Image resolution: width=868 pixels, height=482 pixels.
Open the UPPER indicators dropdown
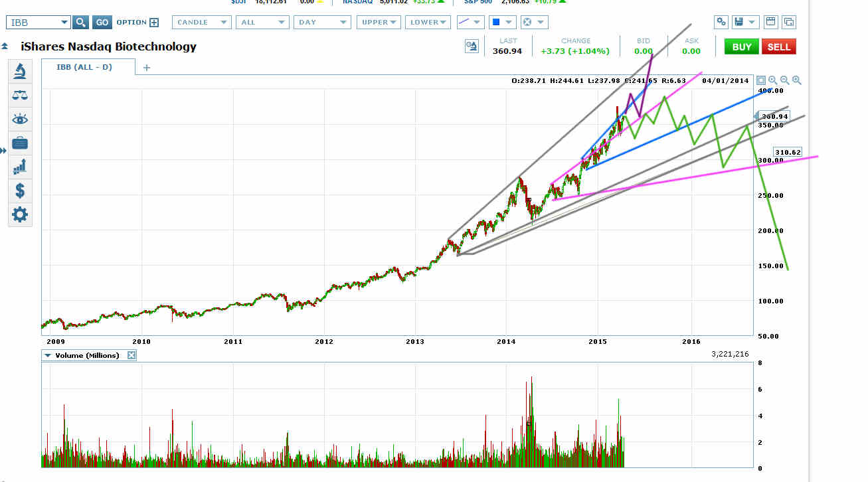(x=379, y=22)
